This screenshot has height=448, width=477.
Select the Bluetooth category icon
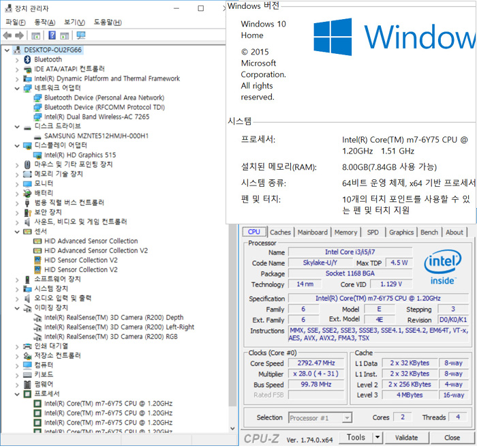27,59
